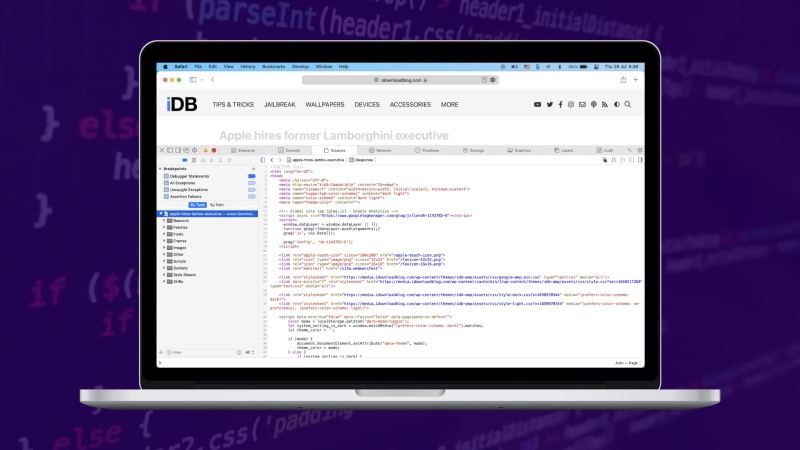Click the element selection crosshair icon
This screenshot has height=450, width=800.
point(194,150)
